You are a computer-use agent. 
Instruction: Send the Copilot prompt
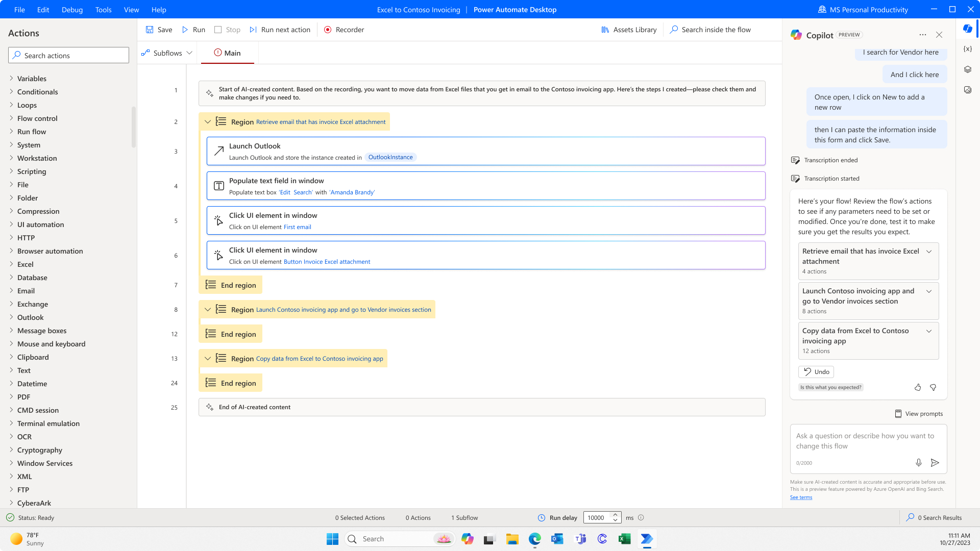tap(935, 463)
